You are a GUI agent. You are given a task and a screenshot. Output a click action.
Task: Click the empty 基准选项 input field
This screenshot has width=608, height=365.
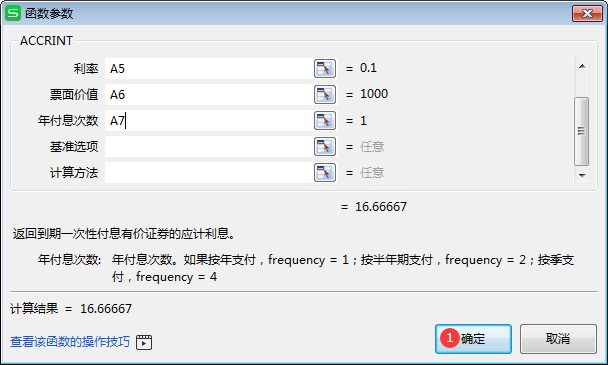pyautogui.click(x=209, y=147)
